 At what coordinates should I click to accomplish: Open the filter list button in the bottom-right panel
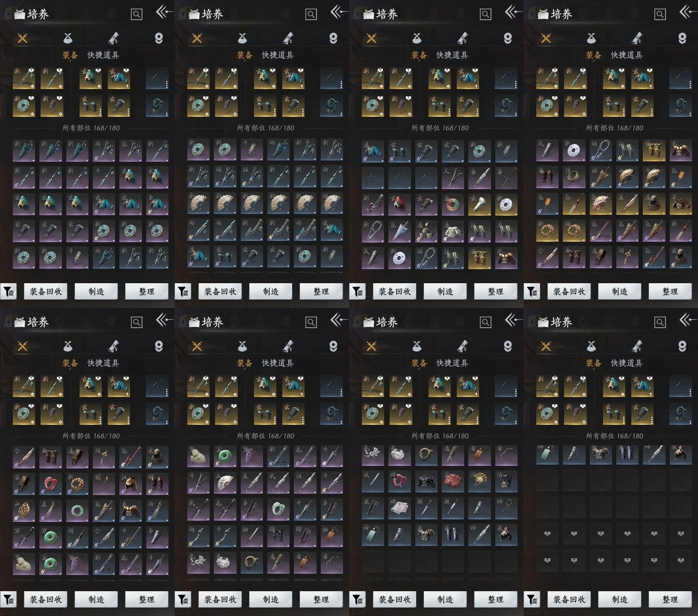point(532,600)
